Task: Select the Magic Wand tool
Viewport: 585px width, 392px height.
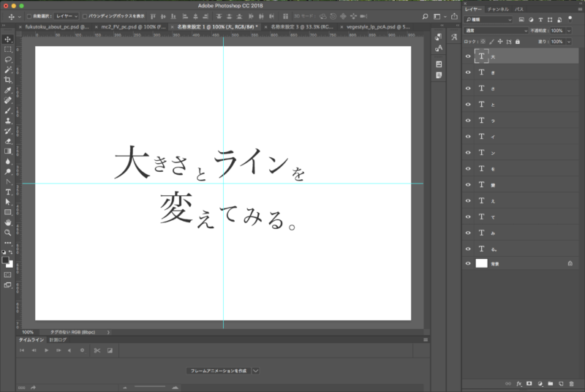Action: point(8,69)
